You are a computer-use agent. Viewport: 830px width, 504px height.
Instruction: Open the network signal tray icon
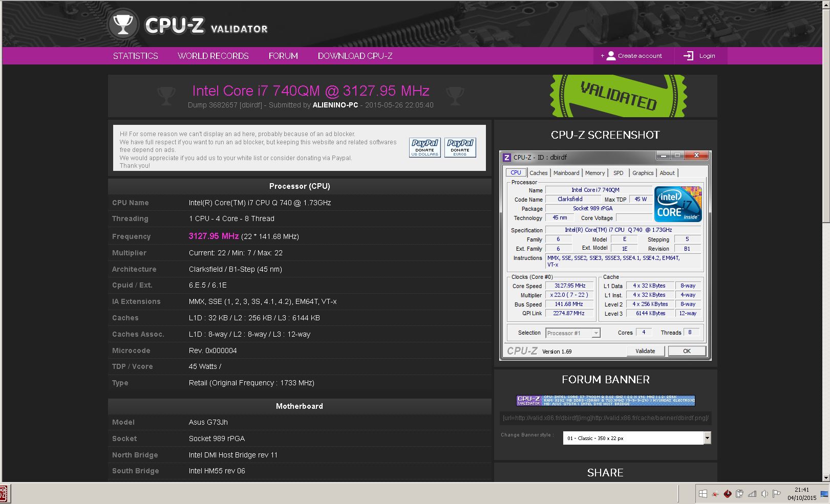coord(752,494)
